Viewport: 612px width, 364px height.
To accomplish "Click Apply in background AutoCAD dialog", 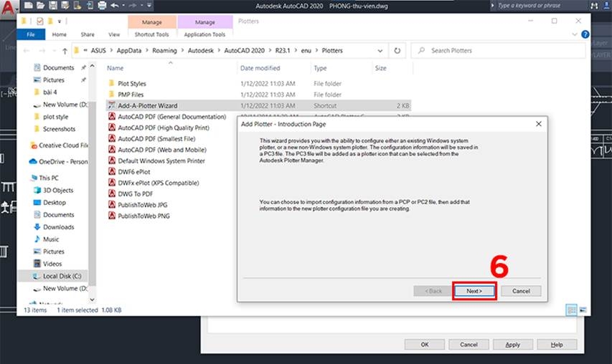I will pyautogui.click(x=512, y=345).
